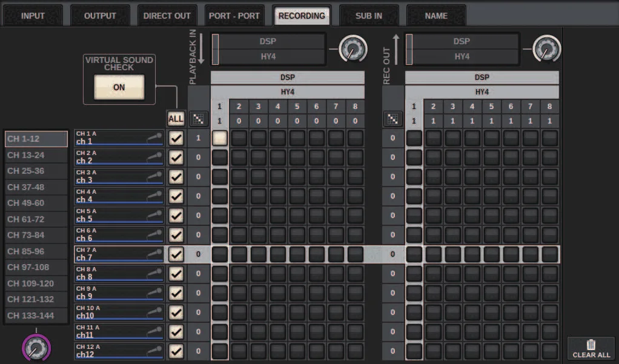
Task: Click the ALL channels select button
Action: point(176,119)
